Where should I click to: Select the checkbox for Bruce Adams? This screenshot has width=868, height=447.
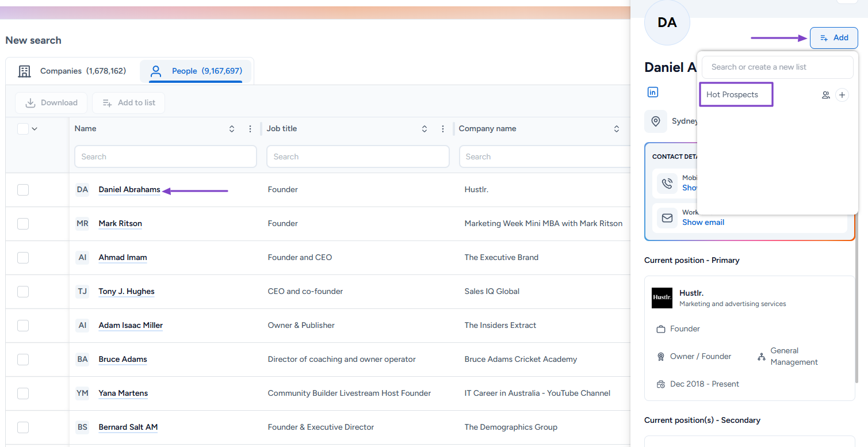tap(23, 360)
